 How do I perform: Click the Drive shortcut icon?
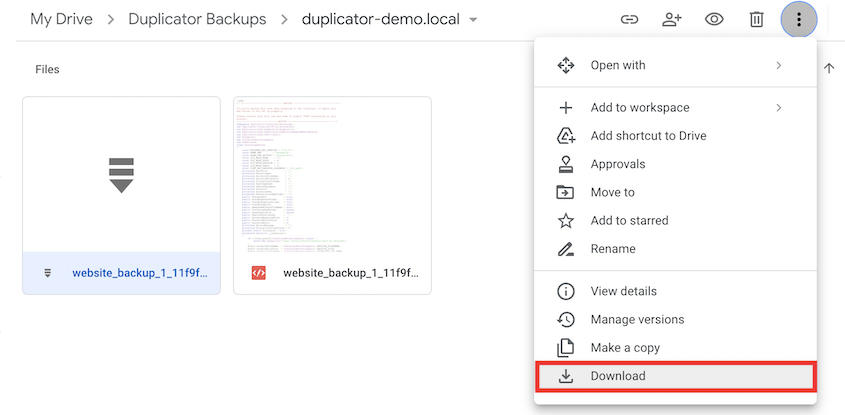(x=565, y=136)
